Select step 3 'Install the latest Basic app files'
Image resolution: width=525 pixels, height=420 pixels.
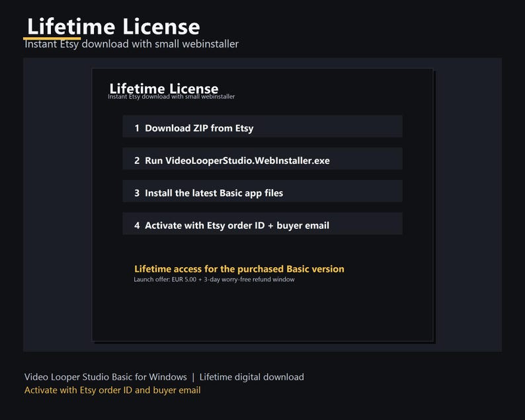pos(262,191)
